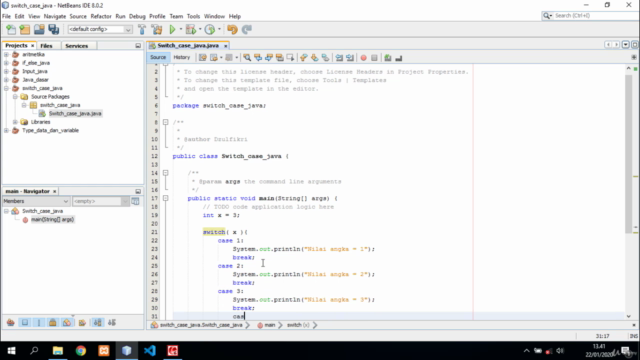
Task: Click Find Previous Occurrence icon
Action: click(258, 58)
